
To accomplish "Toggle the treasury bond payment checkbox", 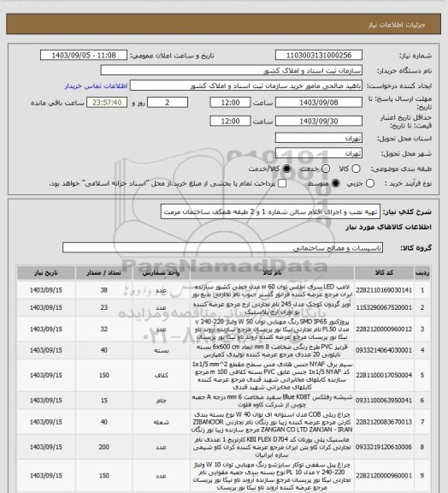I will 282,183.
